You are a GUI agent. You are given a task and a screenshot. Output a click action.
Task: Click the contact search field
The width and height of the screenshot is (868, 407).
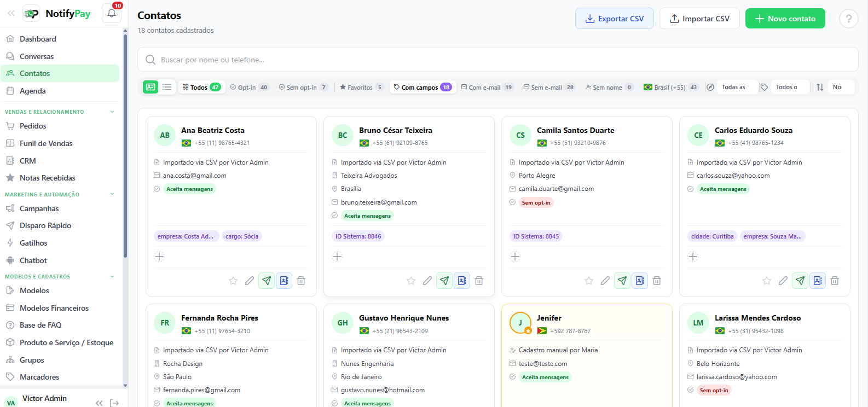coord(497,60)
